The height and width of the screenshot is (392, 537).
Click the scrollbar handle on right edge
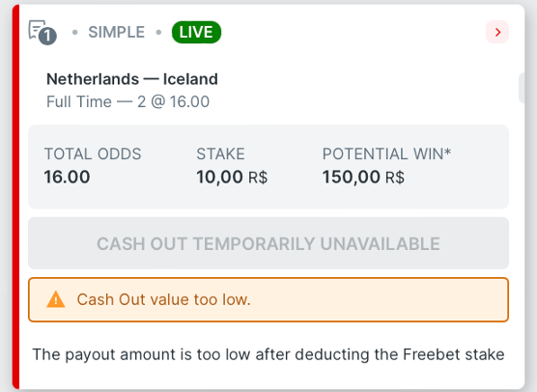click(522, 88)
